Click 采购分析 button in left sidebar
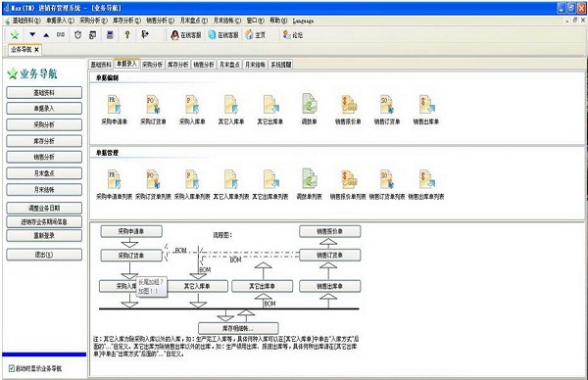Screen dimensions: 588x380 click(x=44, y=124)
